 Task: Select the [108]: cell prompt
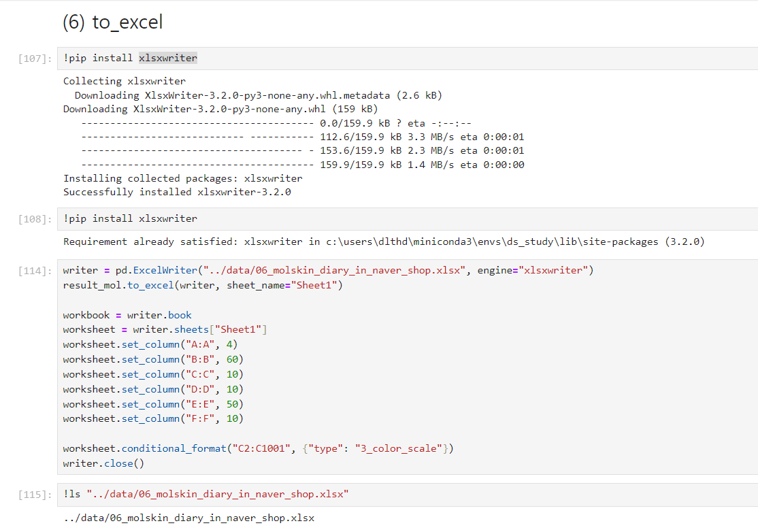tap(35, 219)
